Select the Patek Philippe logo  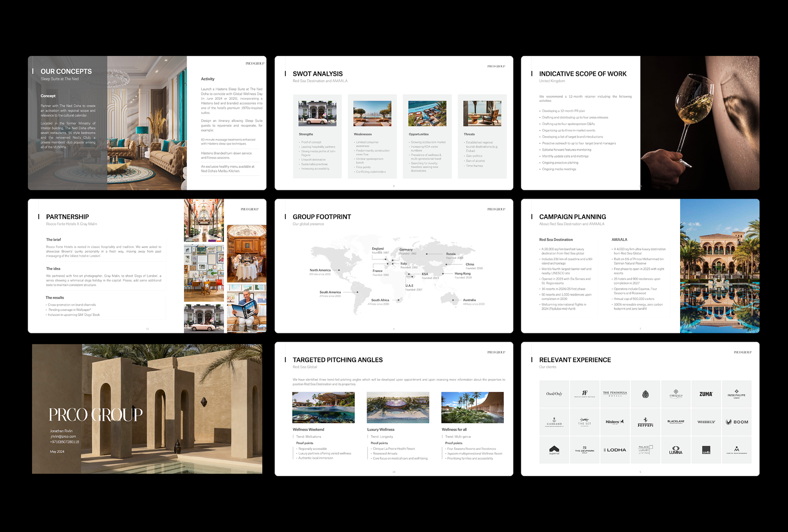[x=736, y=394]
